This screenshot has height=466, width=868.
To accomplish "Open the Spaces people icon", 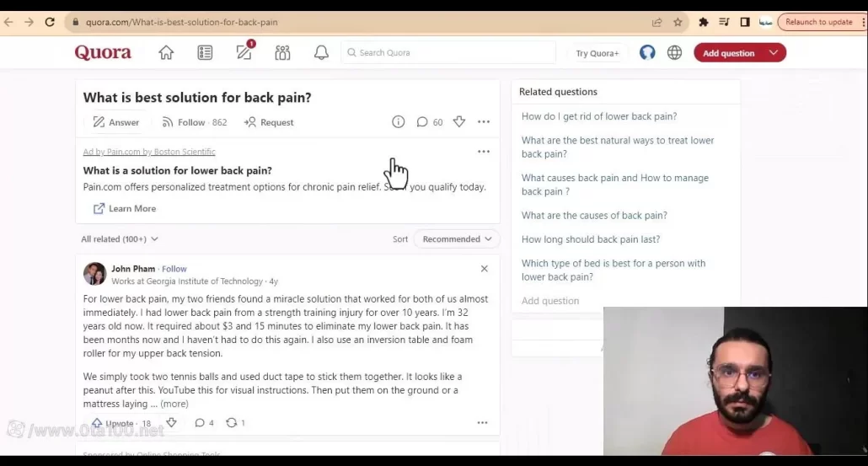I will (x=282, y=53).
